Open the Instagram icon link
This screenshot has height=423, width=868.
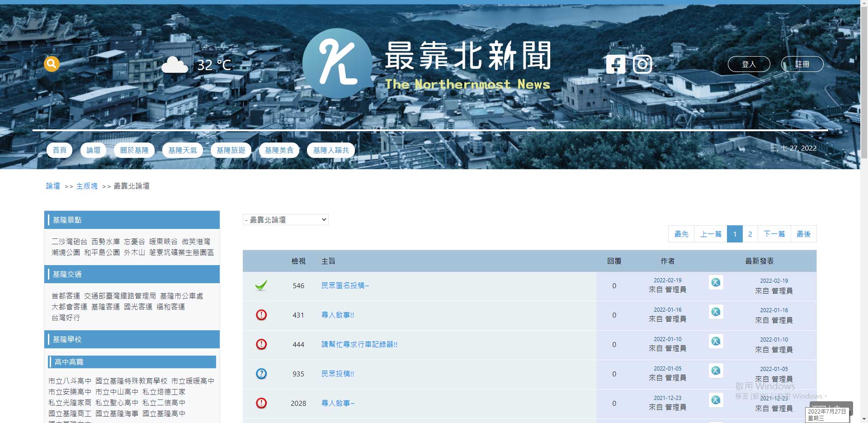642,64
